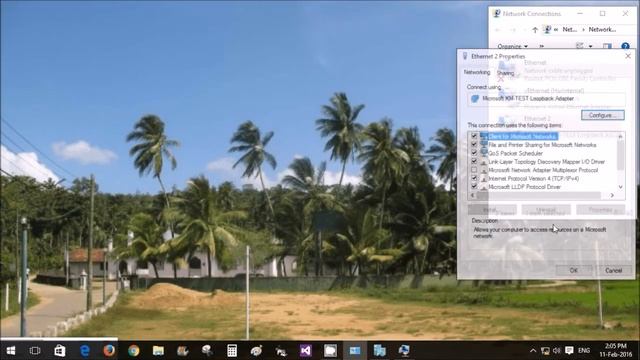The height and width of the screenshot is (360, 640).
Task: Click the Up arrow in Network Connections
Action: click(x=535, y=30)
